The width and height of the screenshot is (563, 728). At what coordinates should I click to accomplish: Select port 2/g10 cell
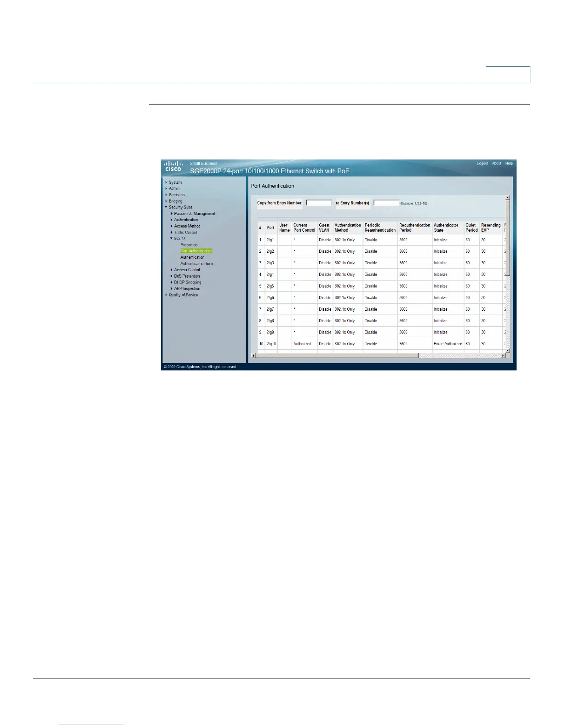(271, 344)
